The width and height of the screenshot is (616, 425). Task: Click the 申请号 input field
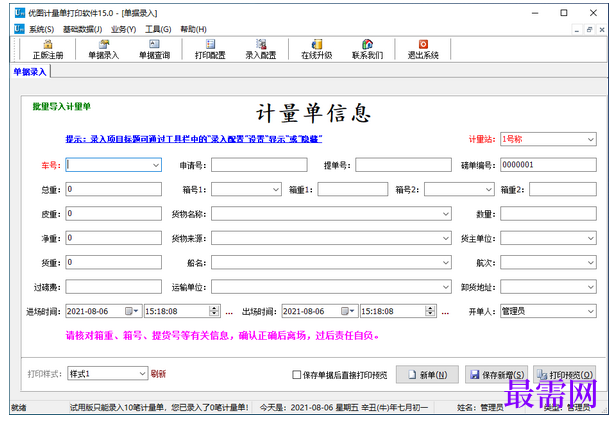(x=259, y=165)
